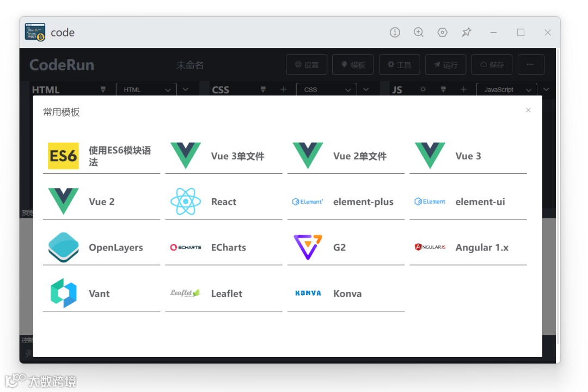588x392 pixels.
Task: Open the more options ellipsis button
Action: point(531,65)
